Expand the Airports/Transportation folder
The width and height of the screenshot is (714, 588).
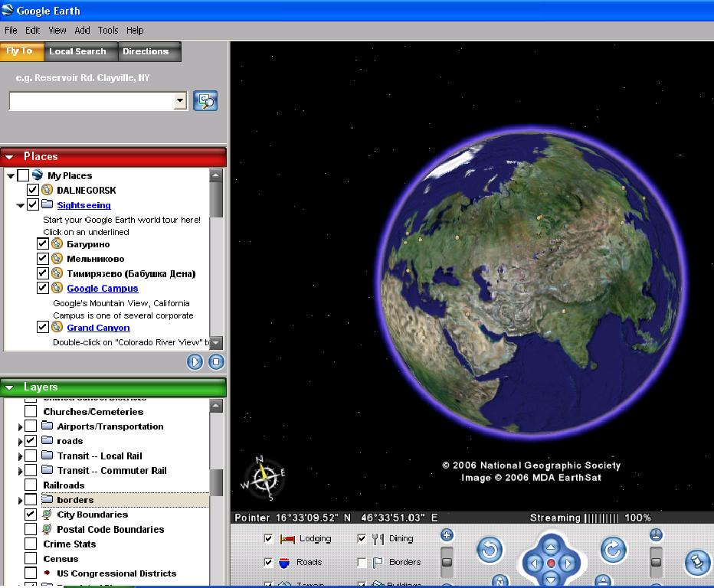click(x=19, y=426)
